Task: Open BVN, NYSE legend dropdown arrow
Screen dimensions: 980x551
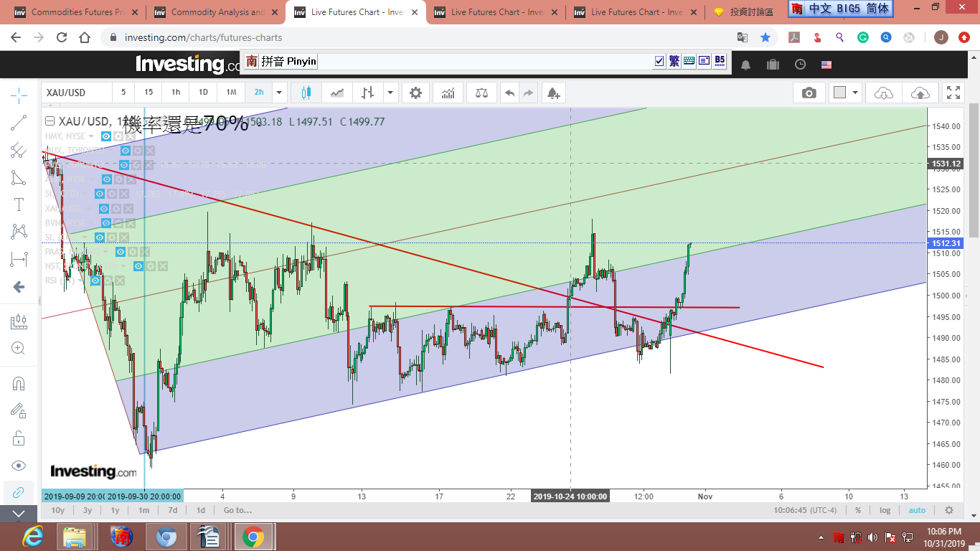Action: click(x=90, y=223)
